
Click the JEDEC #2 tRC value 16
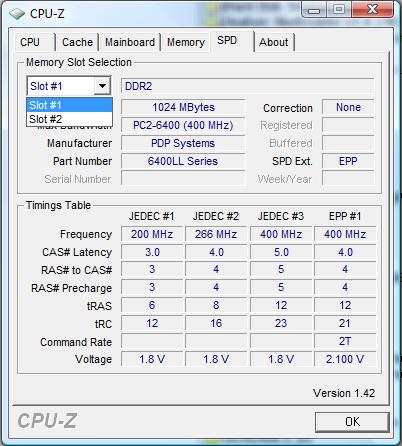(216, 323)
